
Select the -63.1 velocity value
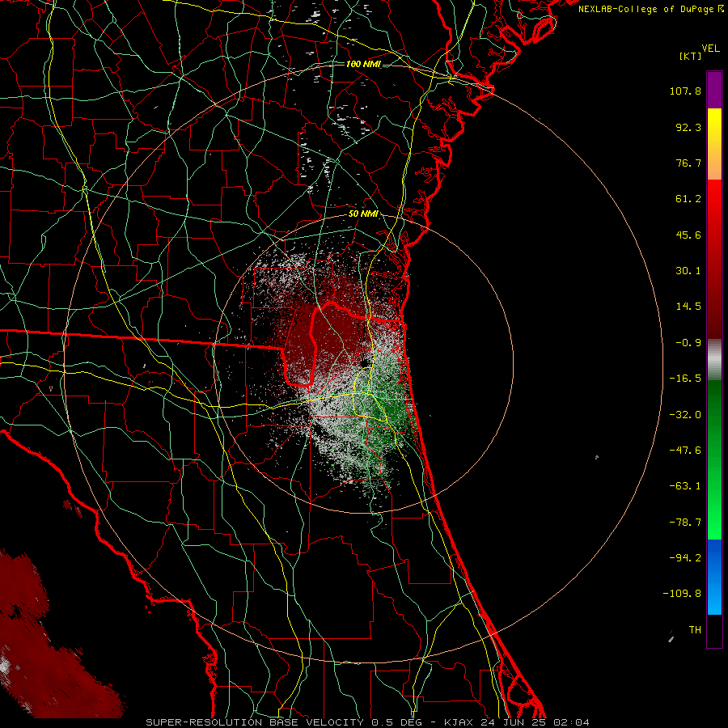[x=685, y=486]
